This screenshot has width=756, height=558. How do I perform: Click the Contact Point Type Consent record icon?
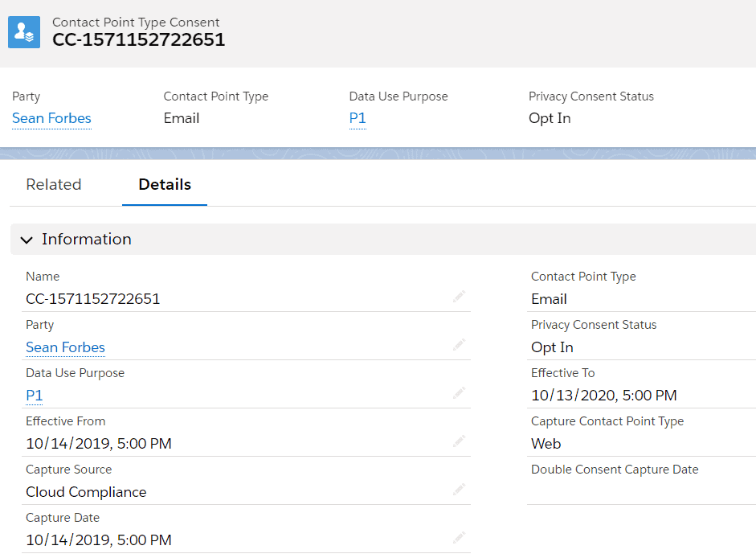click(24, 32)
